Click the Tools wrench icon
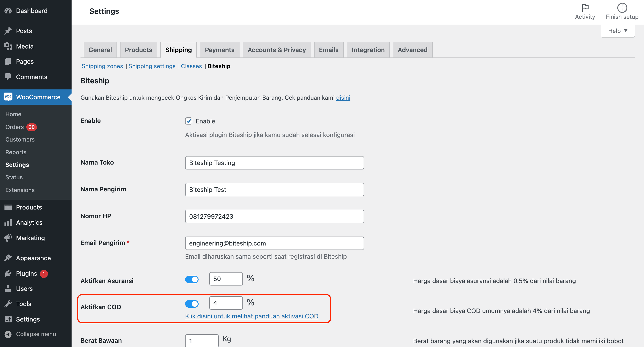Viewport: 644px width, 347px height. click(8, 304)
